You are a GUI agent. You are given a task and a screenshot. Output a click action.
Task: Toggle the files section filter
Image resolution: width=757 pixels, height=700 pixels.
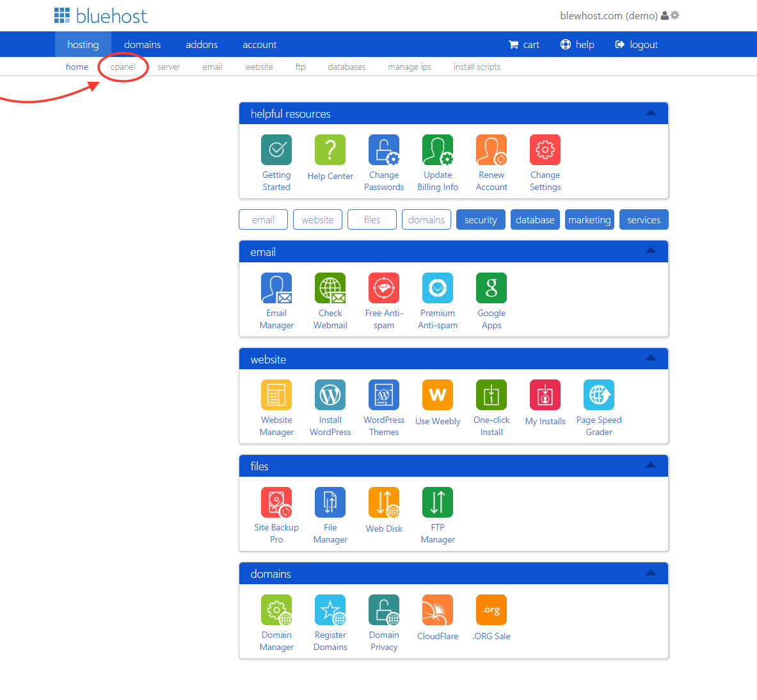372,219
